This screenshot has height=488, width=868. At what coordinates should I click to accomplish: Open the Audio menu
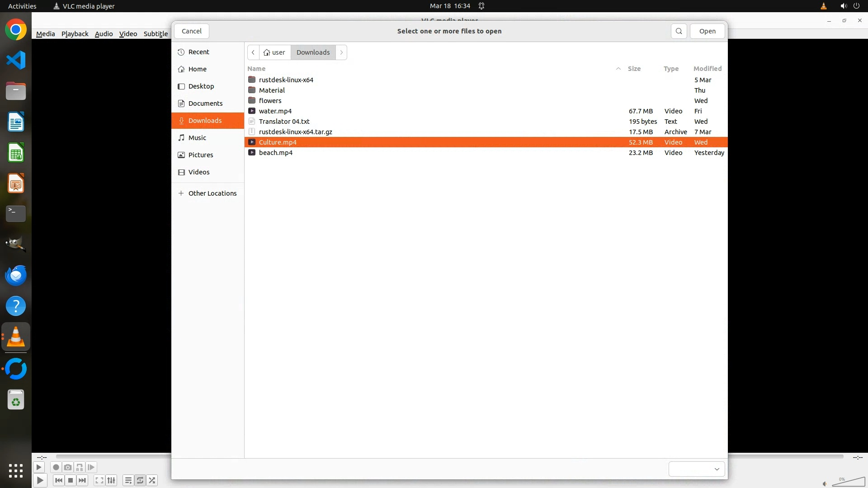[104, 34]
